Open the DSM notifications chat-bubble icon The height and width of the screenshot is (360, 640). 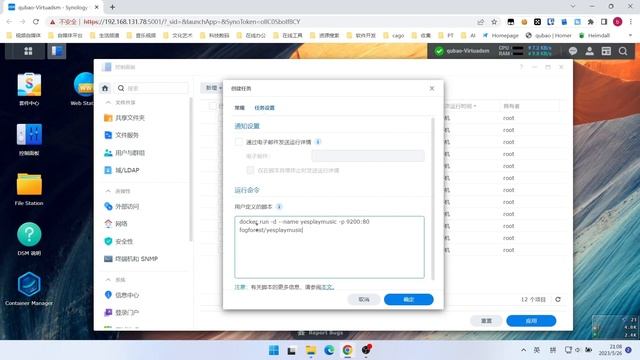pos(573,51)
